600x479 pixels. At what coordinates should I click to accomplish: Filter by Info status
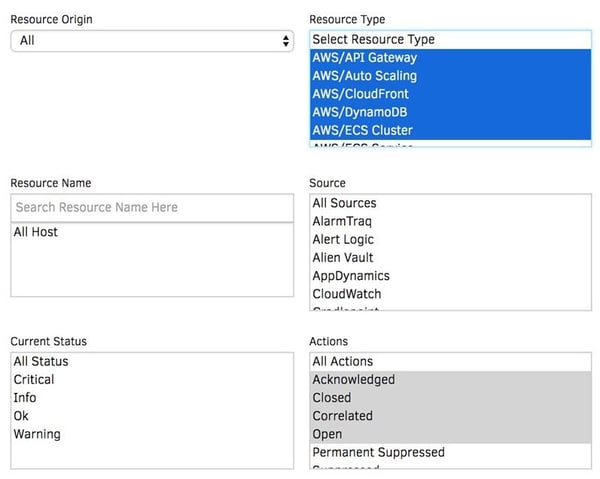152,398
